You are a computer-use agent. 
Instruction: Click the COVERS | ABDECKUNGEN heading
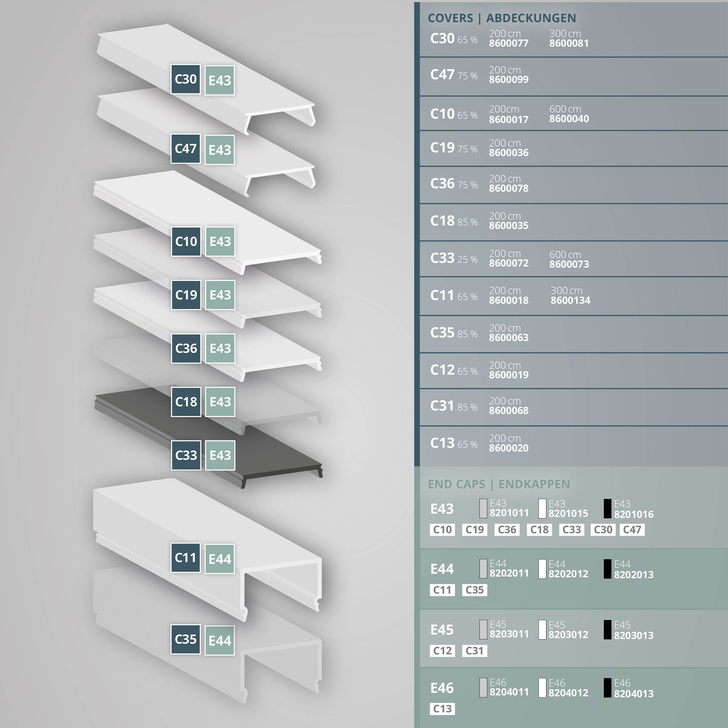[502, 18]
